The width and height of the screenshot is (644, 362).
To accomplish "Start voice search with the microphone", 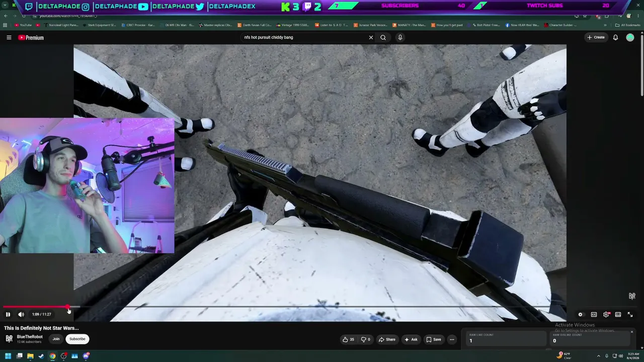I will point(400,37).
